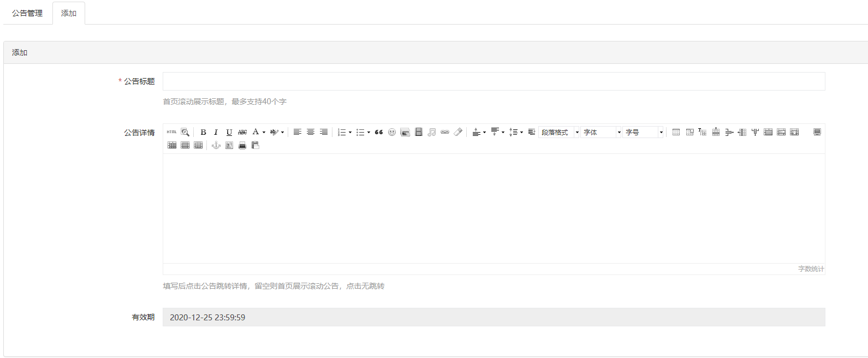Switch to the 公告管理 tab
The height and width of the screenshot is (358, 868).
27,13
